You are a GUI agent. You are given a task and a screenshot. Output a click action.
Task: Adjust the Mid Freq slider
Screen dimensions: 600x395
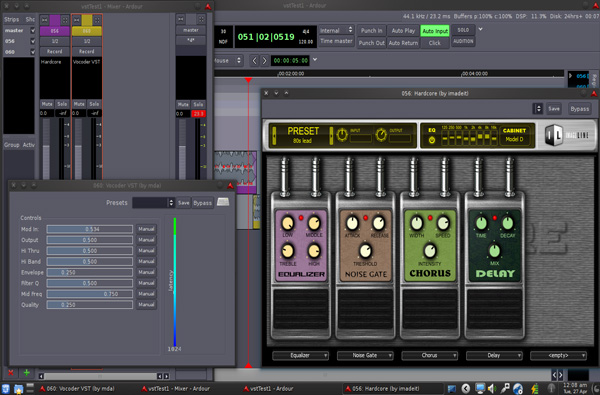90,294
